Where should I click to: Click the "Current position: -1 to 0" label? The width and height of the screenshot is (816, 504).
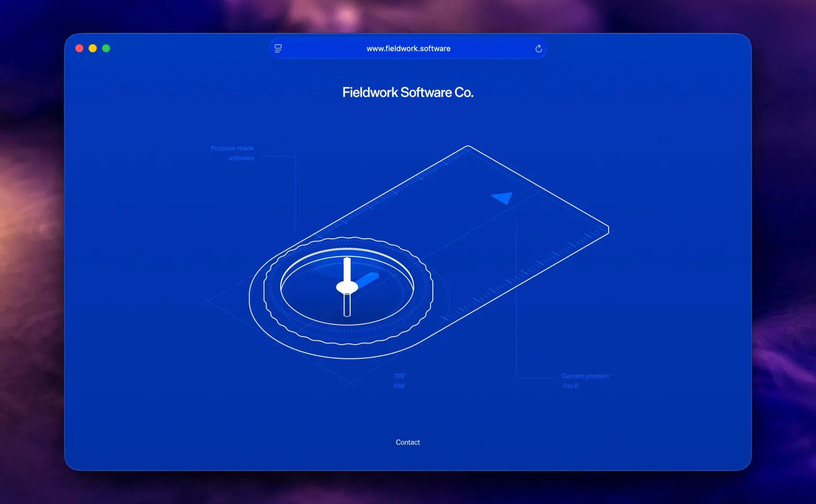coord(585,381)
